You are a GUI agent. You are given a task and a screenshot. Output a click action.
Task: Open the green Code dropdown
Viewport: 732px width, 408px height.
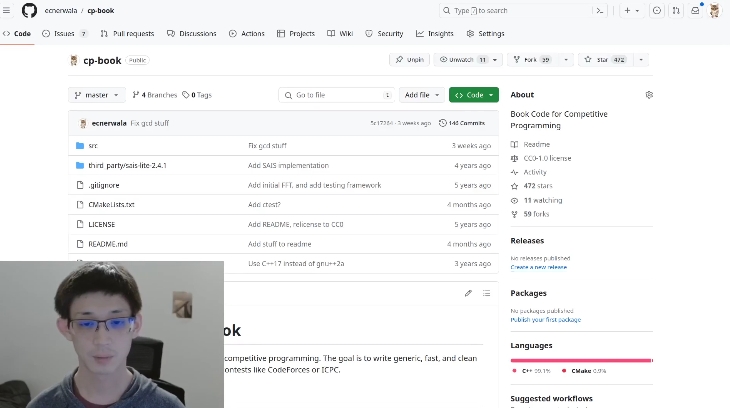473,95
